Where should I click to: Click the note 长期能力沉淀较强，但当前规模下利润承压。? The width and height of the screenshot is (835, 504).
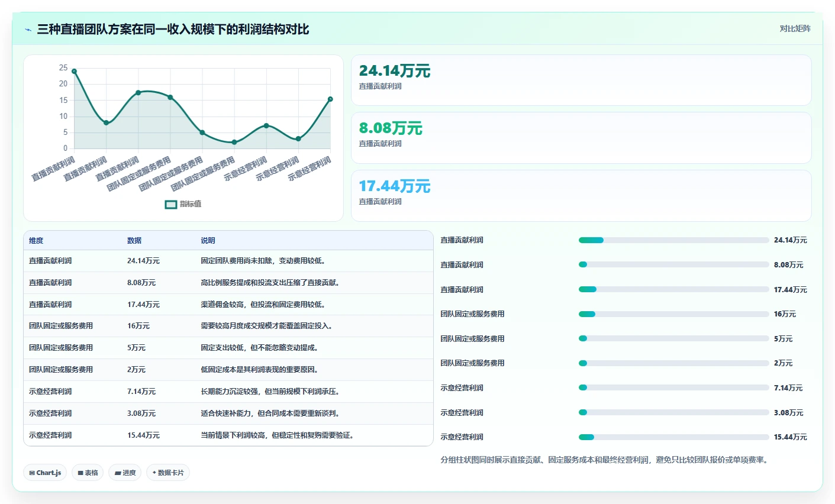tap(270, 392)
